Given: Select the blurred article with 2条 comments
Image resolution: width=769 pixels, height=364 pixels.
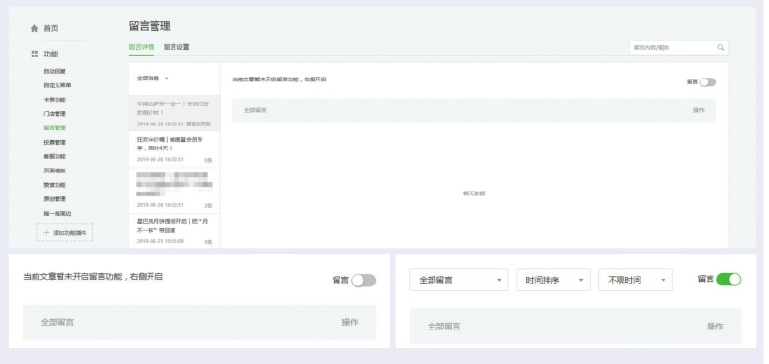Looking at the screenshot, I should pyautogui.click(x=174, y=190).
